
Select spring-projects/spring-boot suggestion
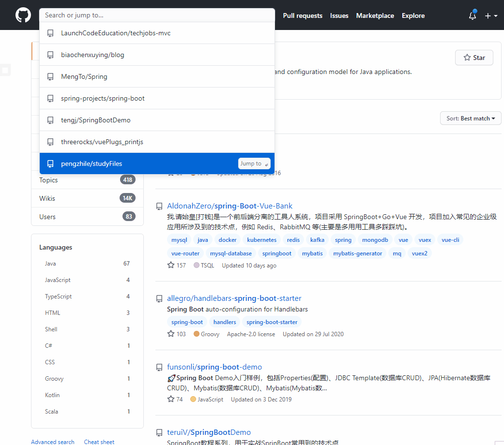[103, 98]
